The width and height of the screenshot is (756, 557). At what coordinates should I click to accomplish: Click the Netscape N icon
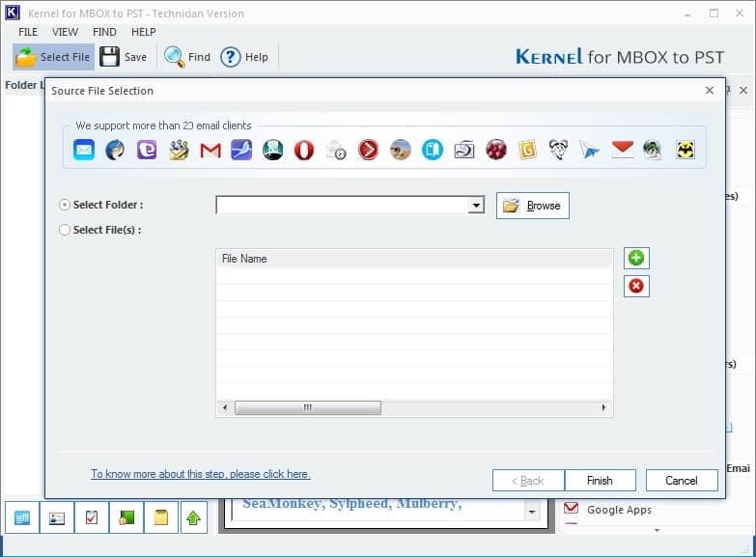[272, 150]
